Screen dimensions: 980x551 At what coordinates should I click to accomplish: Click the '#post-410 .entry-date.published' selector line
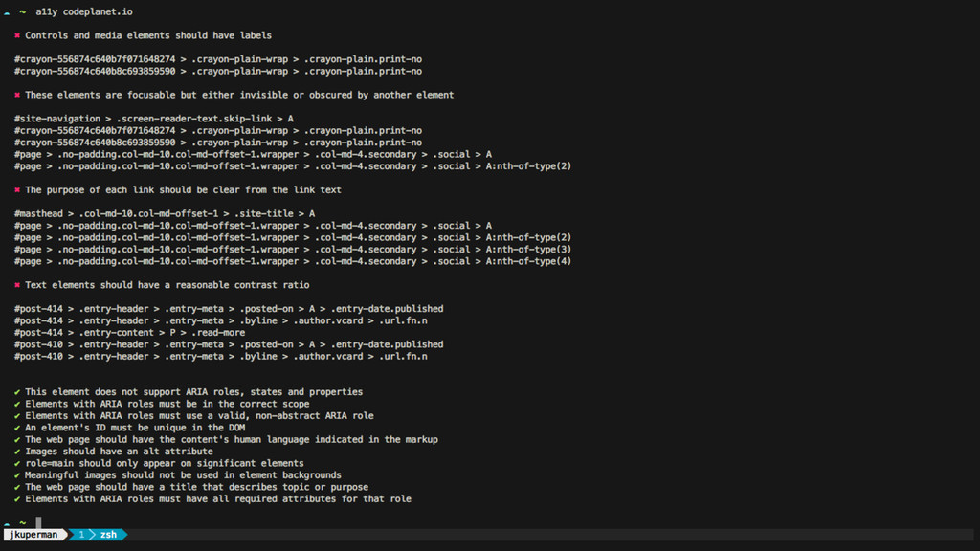tap(229, 344)
